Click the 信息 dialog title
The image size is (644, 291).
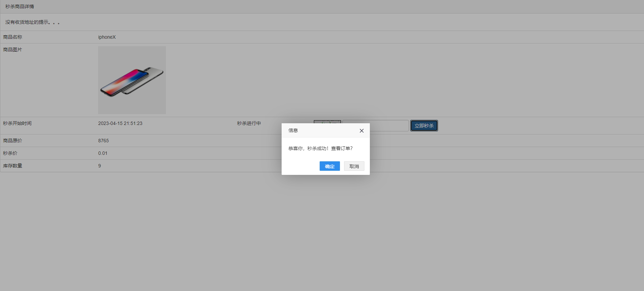coord(293,130)
